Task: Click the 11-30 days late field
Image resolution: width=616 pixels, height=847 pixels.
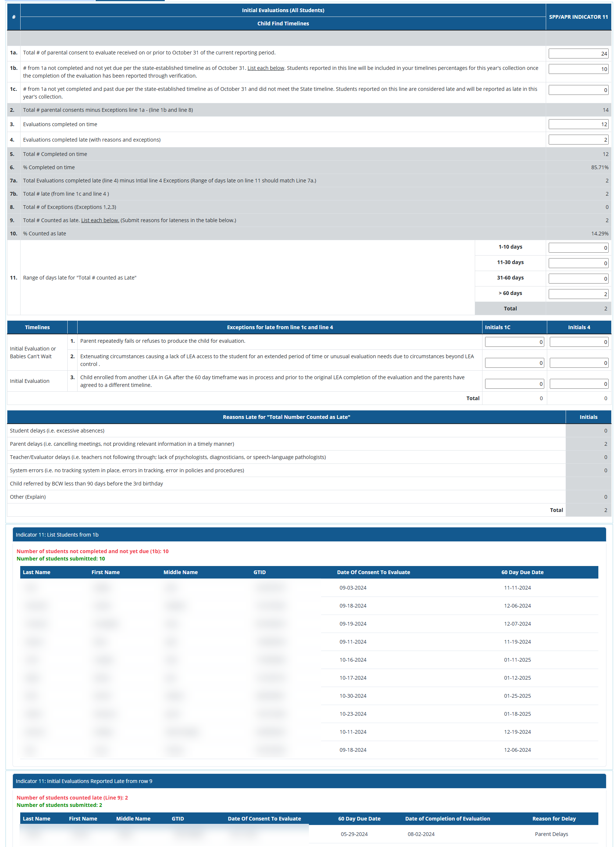Action: click(x=578, y=263)
